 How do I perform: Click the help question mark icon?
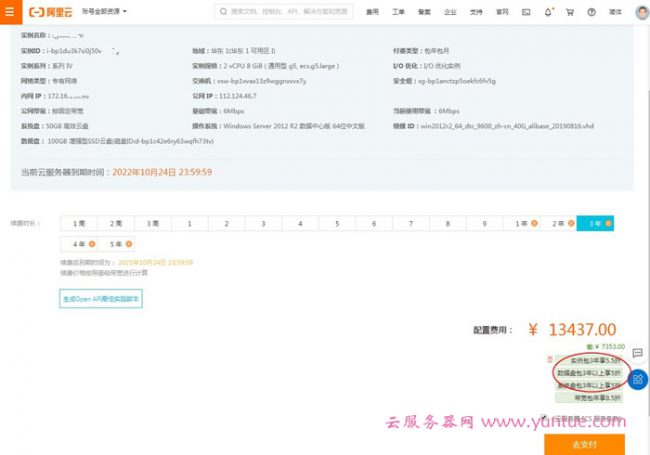point(591,12)
